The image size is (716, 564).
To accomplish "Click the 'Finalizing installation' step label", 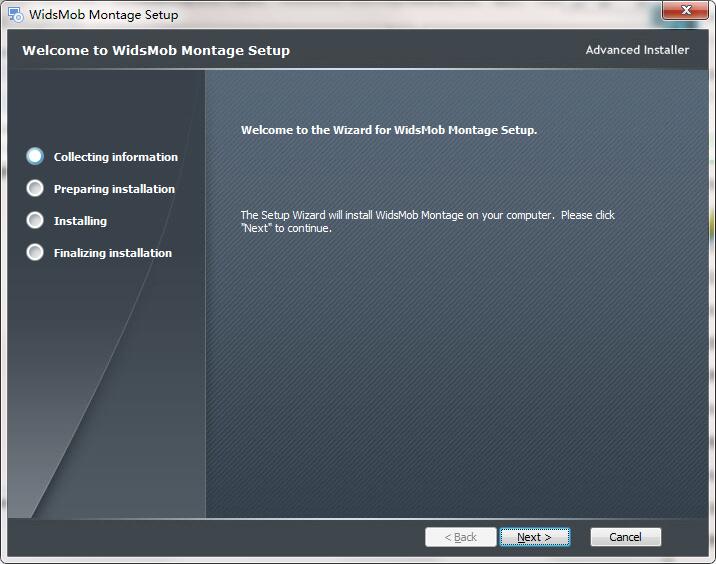I will [x=113, y=253].
